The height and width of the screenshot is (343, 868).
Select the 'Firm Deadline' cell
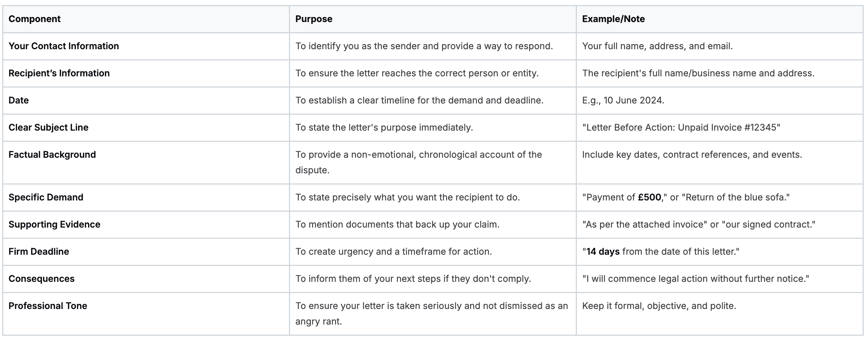tap(39, 251)
